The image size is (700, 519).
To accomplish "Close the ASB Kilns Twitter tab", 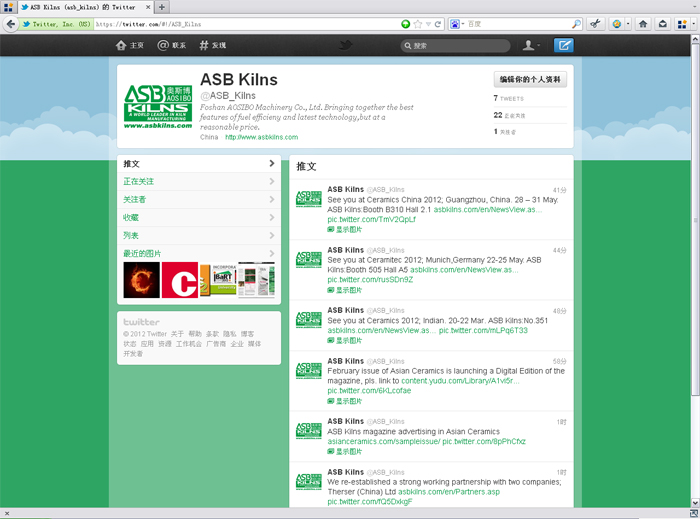I will tap(148, 7).
